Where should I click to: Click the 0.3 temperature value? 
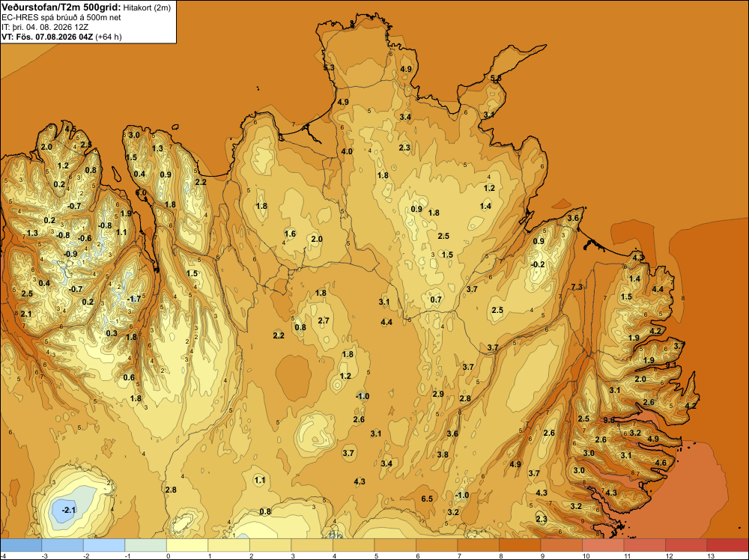pos(112,333)
